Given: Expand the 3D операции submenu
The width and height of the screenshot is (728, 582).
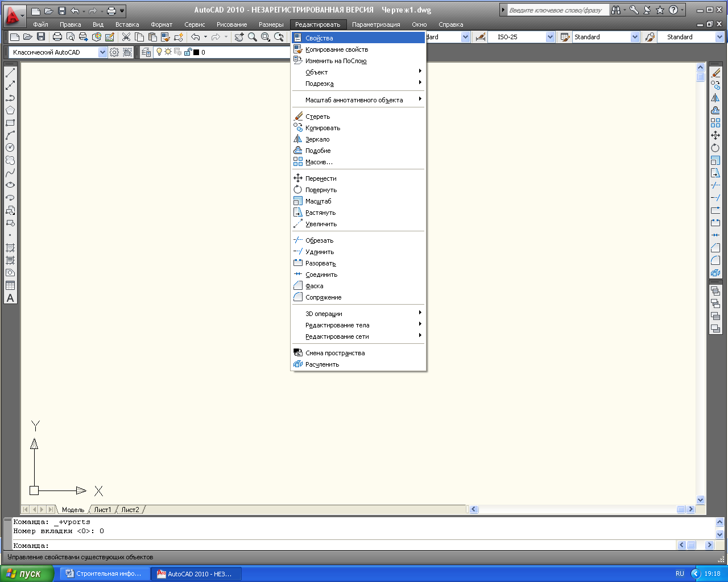Looking at the screenshot, I should (358, 314).
